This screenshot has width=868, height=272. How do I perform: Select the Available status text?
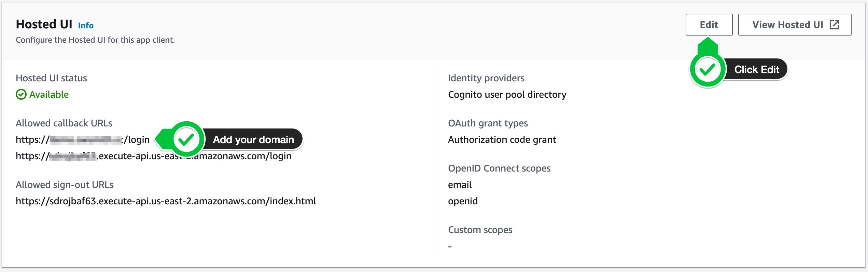click(x=49, y=94)
